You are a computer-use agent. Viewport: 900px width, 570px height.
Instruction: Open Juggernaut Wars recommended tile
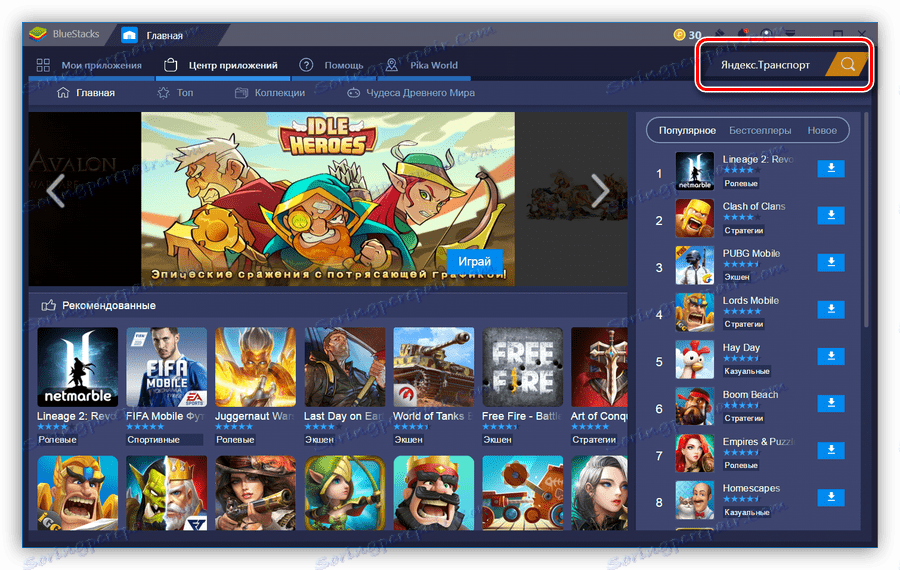click(x=255, y=367)
